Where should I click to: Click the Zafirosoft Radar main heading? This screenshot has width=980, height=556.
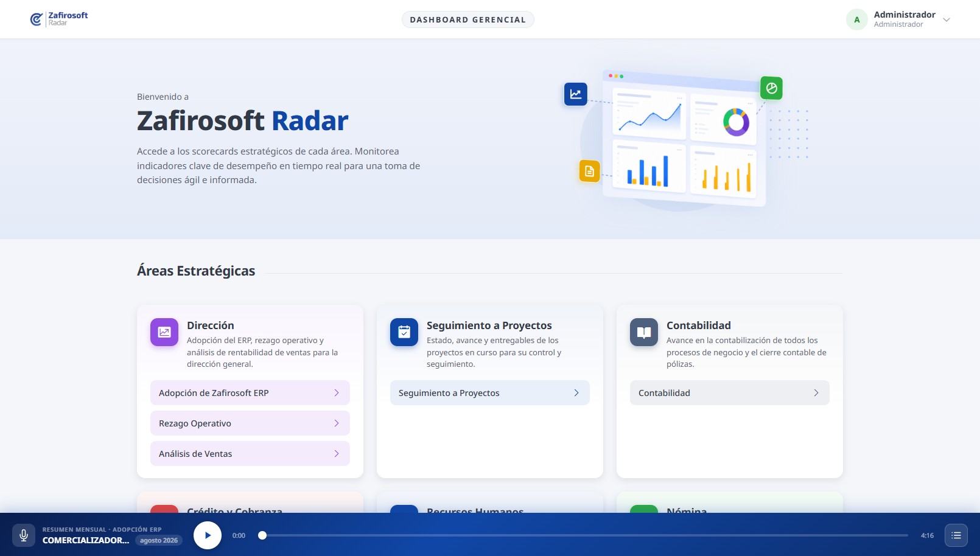click(243, 120)
